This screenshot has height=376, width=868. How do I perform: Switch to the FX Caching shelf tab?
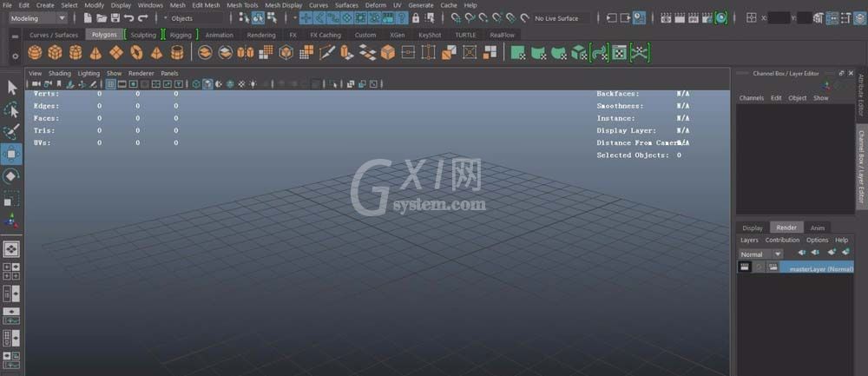pos(325,35)
